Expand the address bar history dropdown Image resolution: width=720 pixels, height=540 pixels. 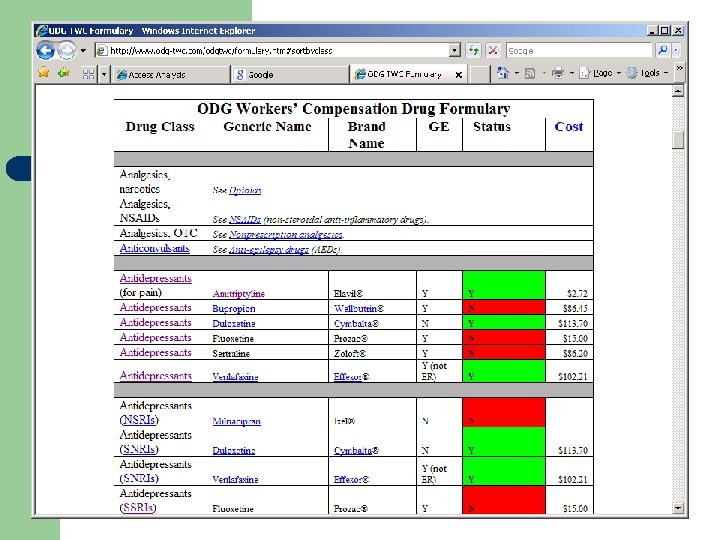coord(454,50)
